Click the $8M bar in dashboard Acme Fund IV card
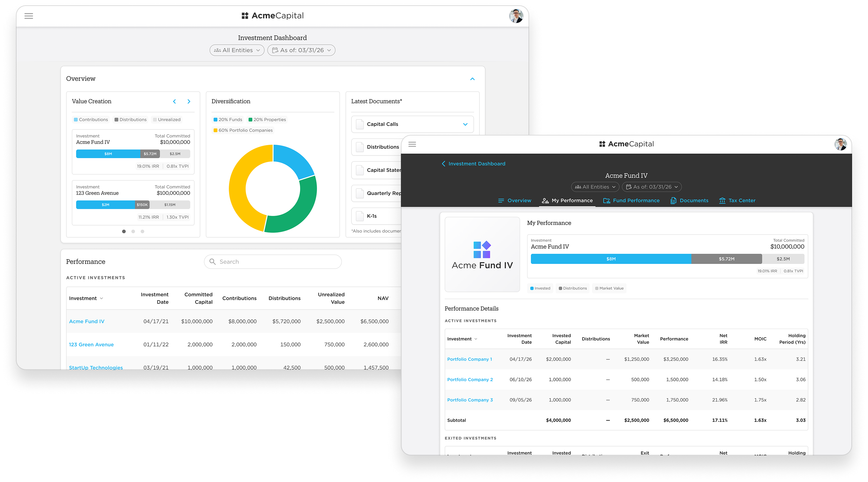This screenshot has width=868, height=482. [x=108, y=154]
